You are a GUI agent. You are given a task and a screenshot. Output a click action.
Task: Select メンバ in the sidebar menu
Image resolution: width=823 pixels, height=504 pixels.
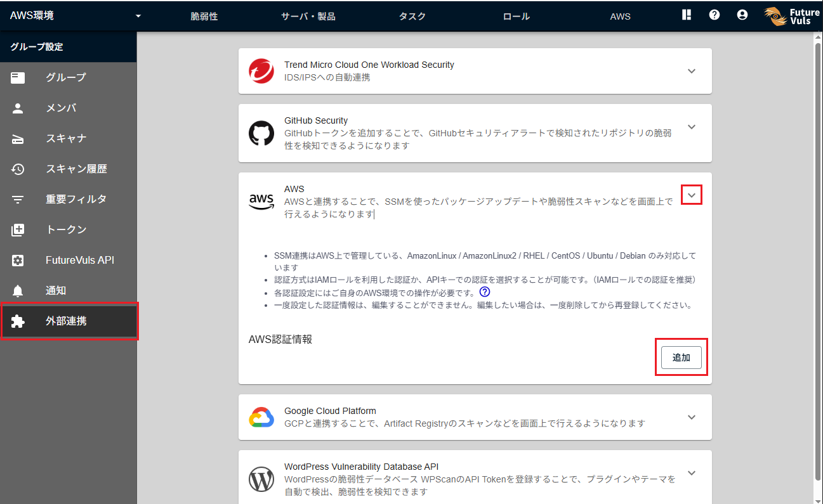coord(69,108)
